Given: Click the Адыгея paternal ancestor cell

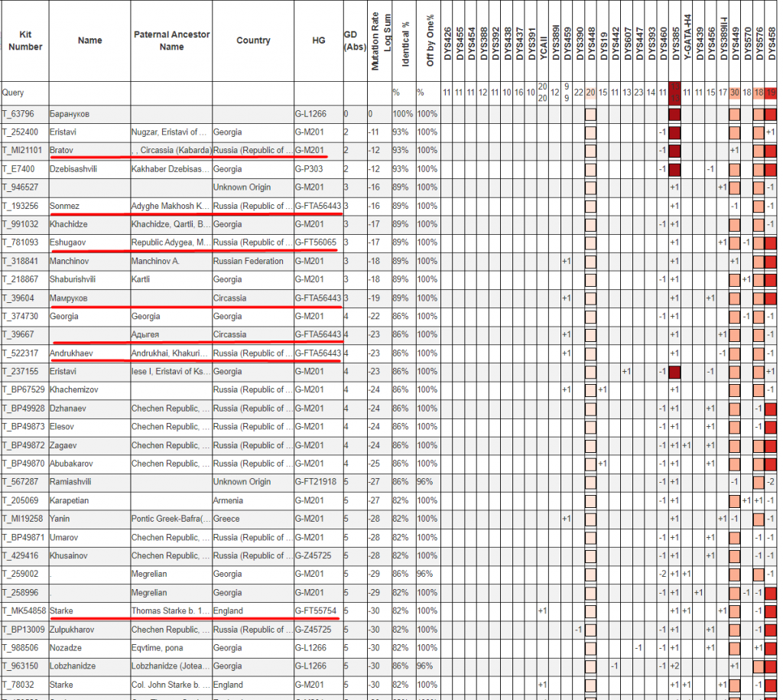Looking at the screenshot, I should point(148,334).
